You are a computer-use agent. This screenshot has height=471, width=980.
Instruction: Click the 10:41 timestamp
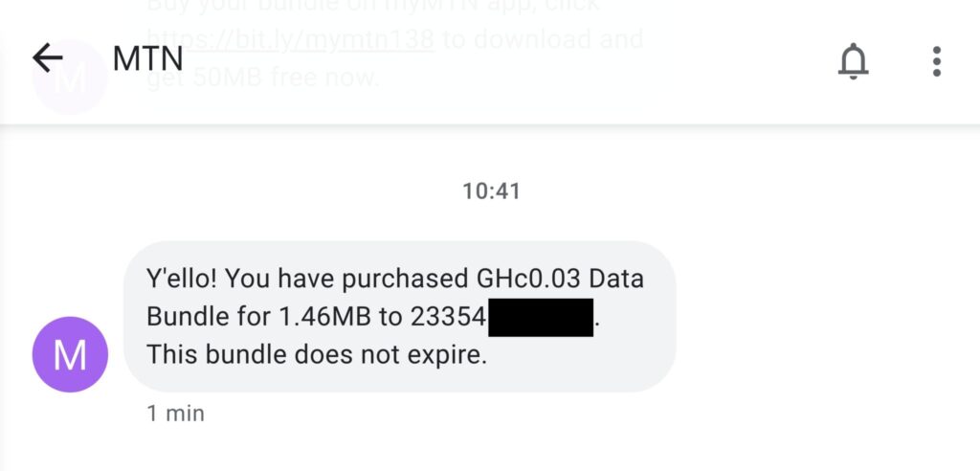coord(491,191)
